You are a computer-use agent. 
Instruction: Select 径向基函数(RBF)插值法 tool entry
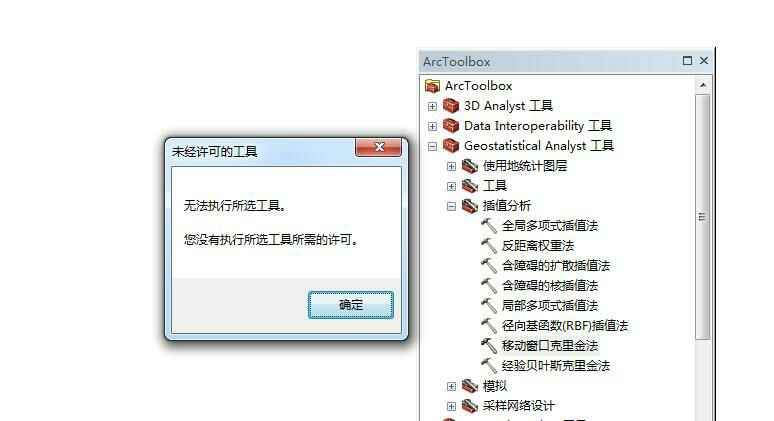pyautogui.click(x=565, y=326)
